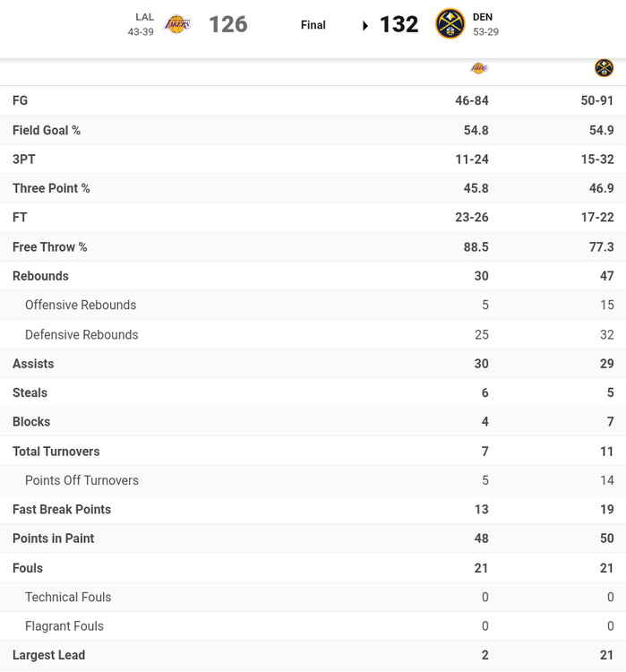
Task: Select the Offensive Rebounds sub-row label
Action: (x=81, y=305)
